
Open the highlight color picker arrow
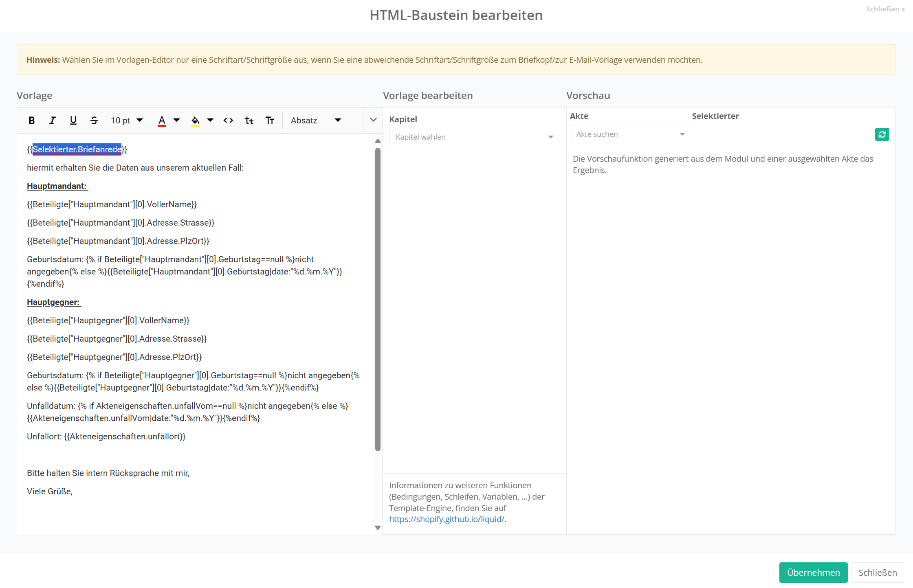pos(210,120)
